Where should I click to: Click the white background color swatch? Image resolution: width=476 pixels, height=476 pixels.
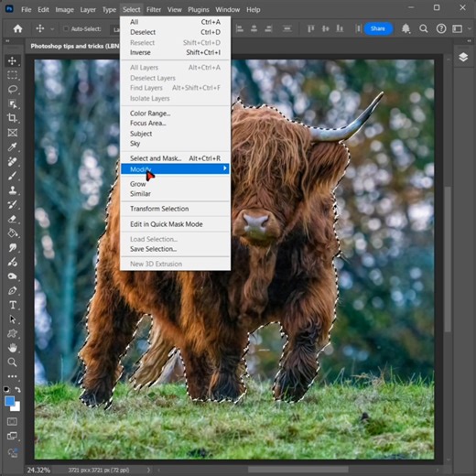point(16,407)
